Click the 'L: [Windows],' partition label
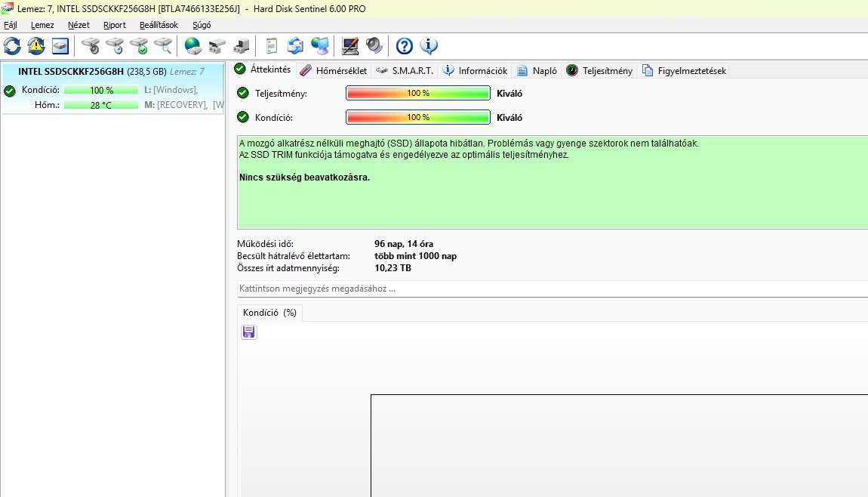The height and width of the screenshot is (497, 868). pyautogui.click(x=171, y=90)
